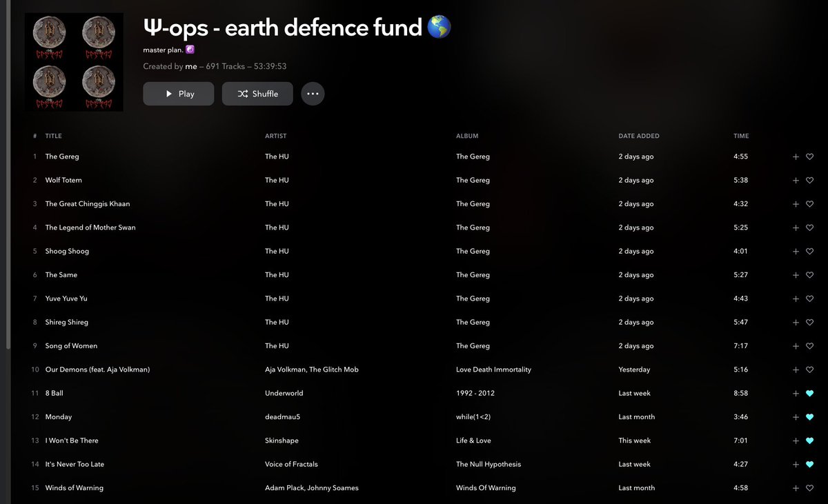This screenshot has width=828, height=504.
Task: Add Wolf Totem track via plus icon
Action: [796, 180]
